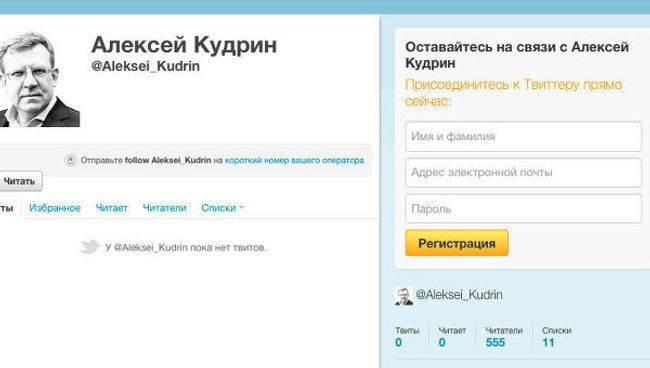Click the profile heading 'Алексей Кудрин'
This screenshot has height=368, width=650.
(184, 45)
